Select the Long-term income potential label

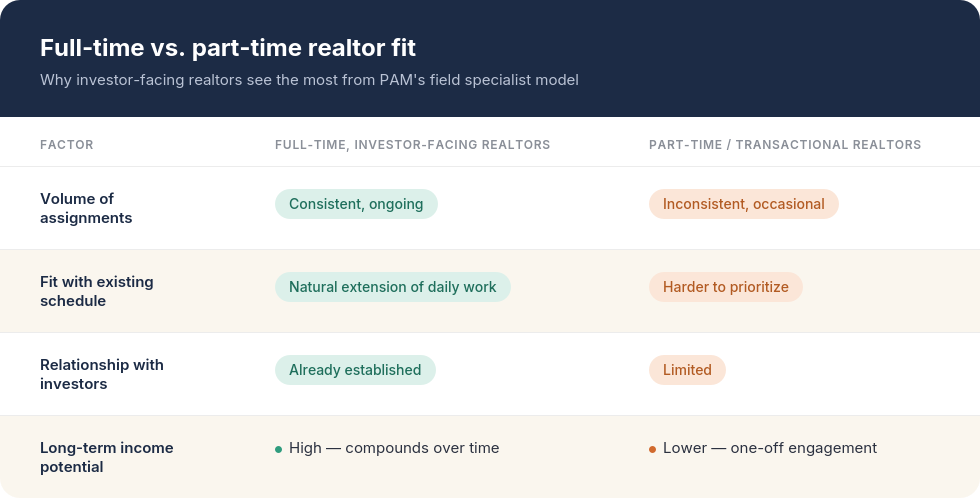[107, 457]
